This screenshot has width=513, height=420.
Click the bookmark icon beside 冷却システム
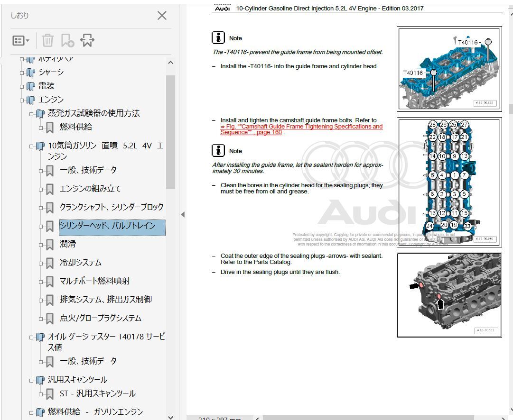(x=50, y=263)
